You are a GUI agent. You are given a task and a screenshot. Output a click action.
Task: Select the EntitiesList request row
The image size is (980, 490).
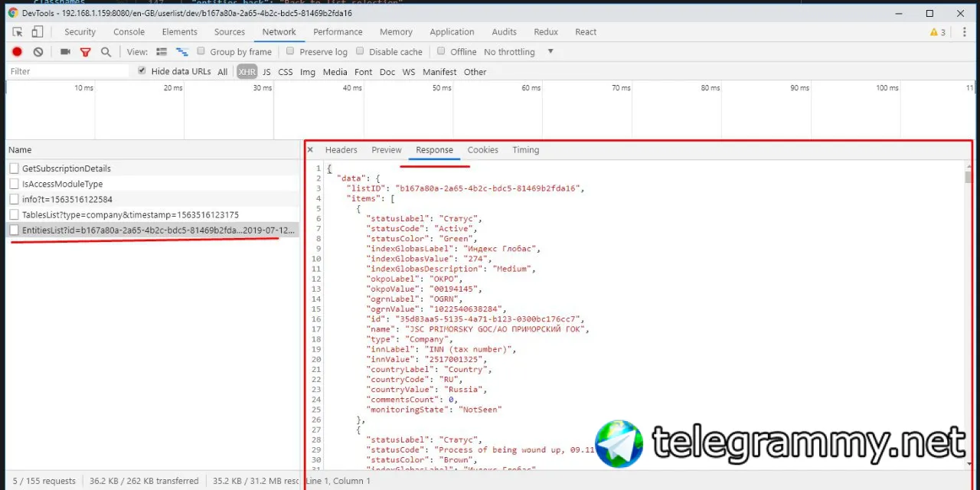[x=152, y=230]
